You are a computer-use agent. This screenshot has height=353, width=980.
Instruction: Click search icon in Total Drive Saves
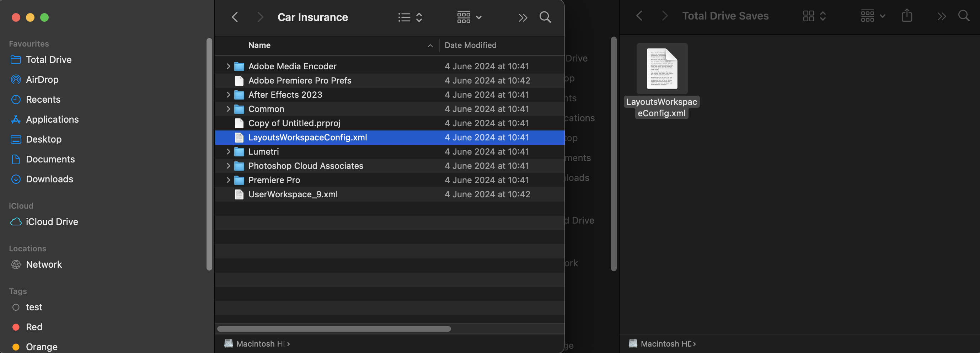click(x=964, y=16)
